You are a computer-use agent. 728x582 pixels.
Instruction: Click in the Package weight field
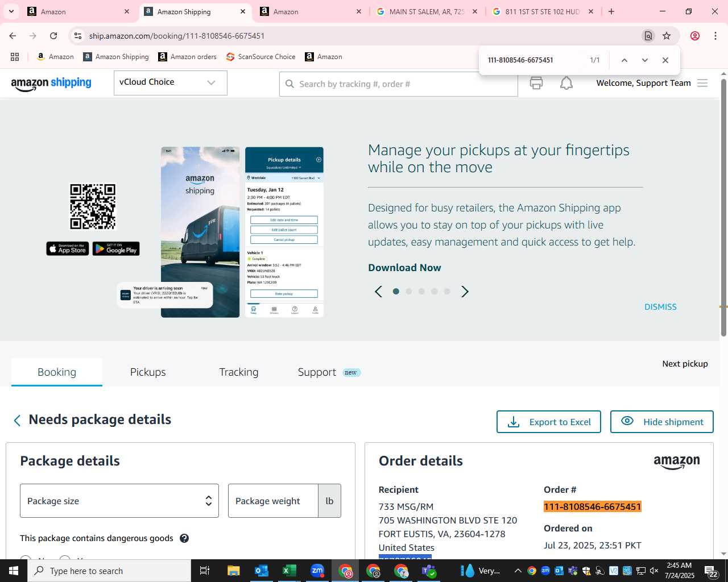click(273, 501)
